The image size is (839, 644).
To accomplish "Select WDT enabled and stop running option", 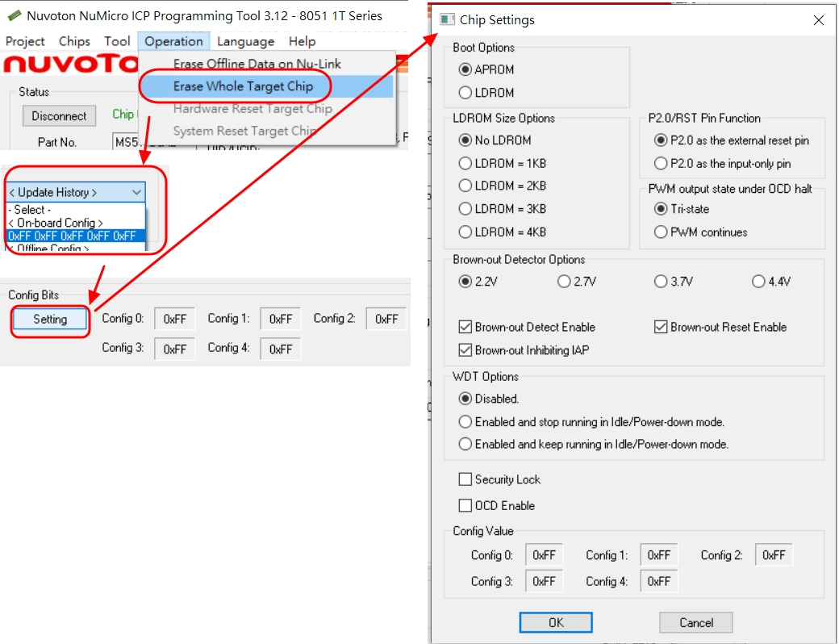I will [x=592, y=422].
